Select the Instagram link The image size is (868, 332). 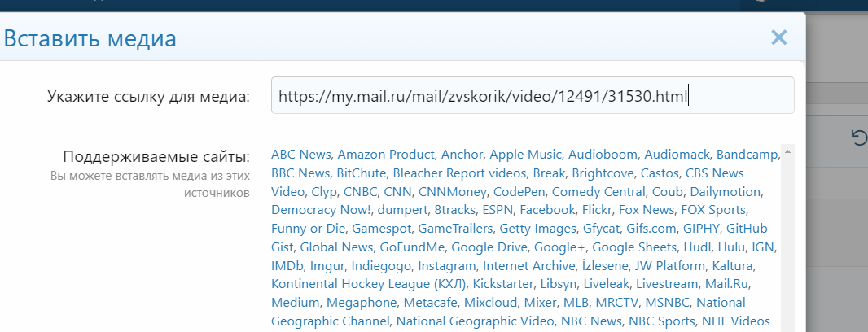click(x=447, y=265)
